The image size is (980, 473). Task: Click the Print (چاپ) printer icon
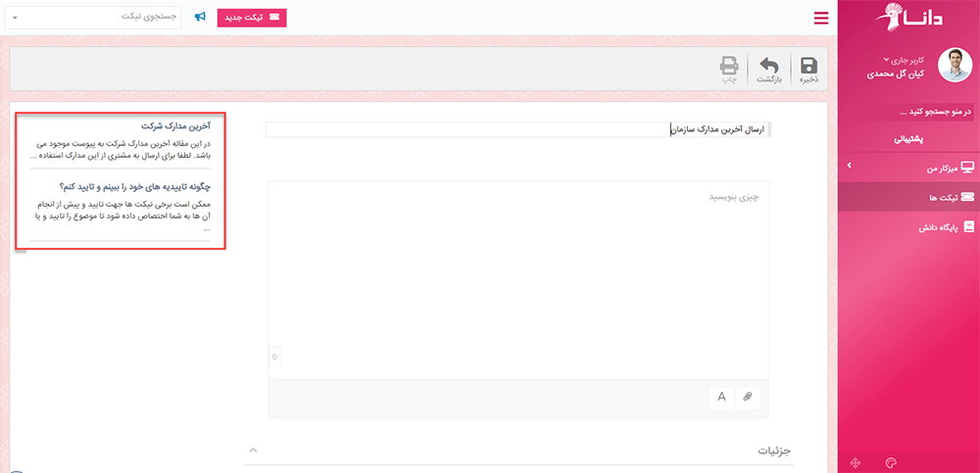[729, 66]
